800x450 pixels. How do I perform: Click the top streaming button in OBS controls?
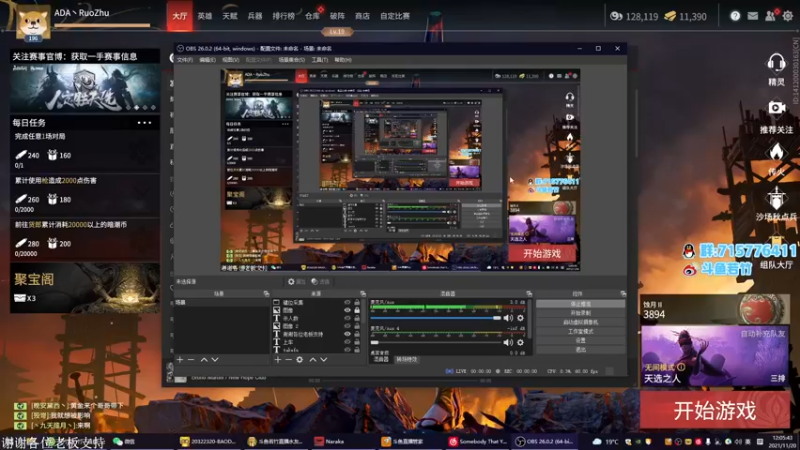point(581,304)
